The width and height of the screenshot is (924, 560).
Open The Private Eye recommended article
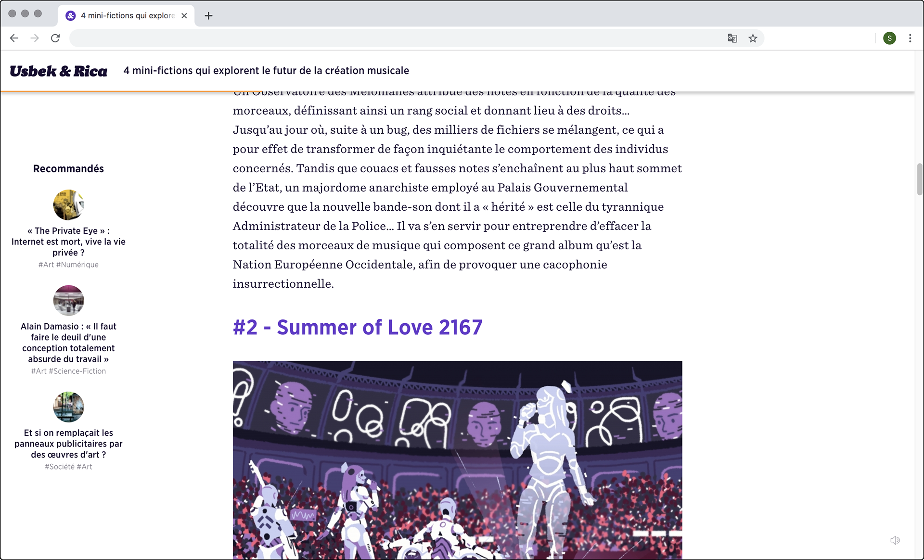(x=68, y=242)
